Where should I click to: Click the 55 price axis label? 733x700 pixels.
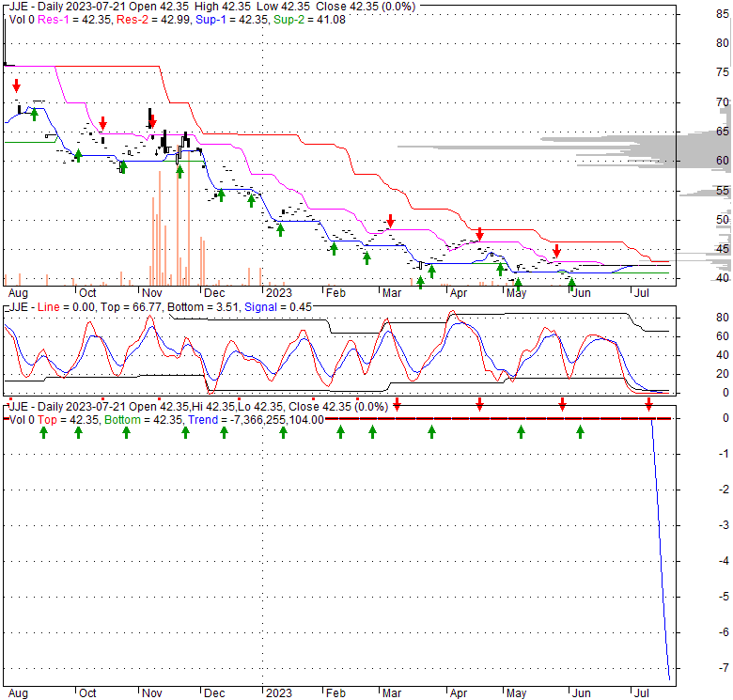[x=723, y=190]
